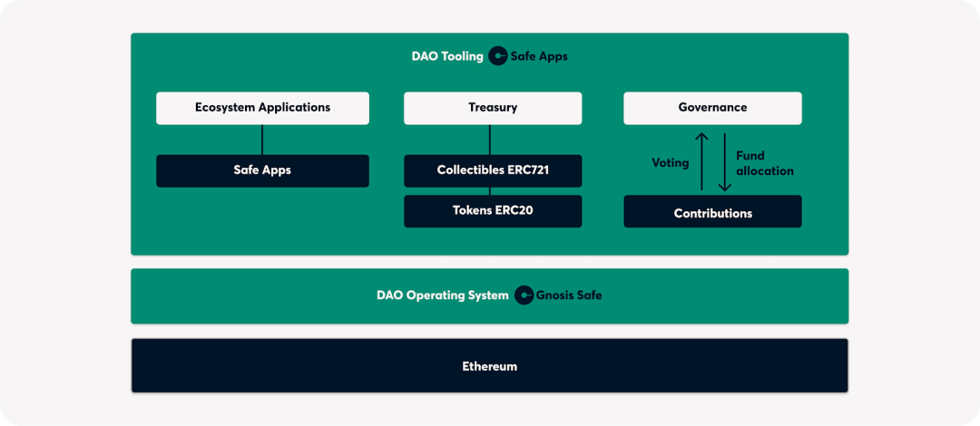The width and height of the screenshot is (980, 426).
Task: Click the Gnosis Safe text label
Action: (x=569, y=295)
